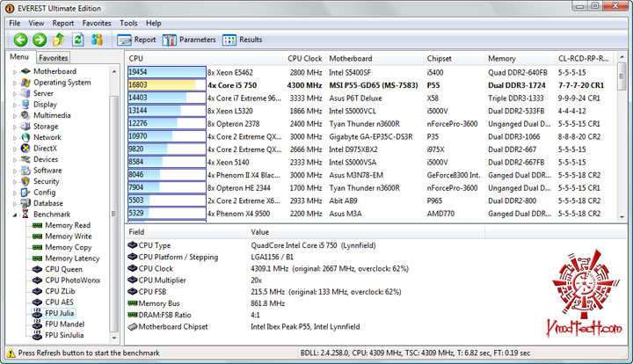Expand the Devices tree node
This screenshot has width=633, height=364.
[15, 160]
